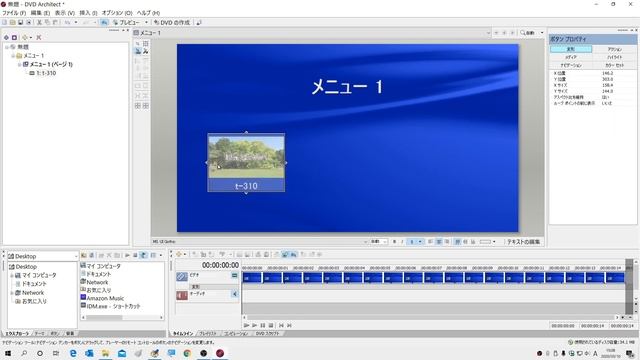This screenshot has height=360, width=640.
Task: Open the 編集 (E) menu
Action: click(x=40, y=13)
